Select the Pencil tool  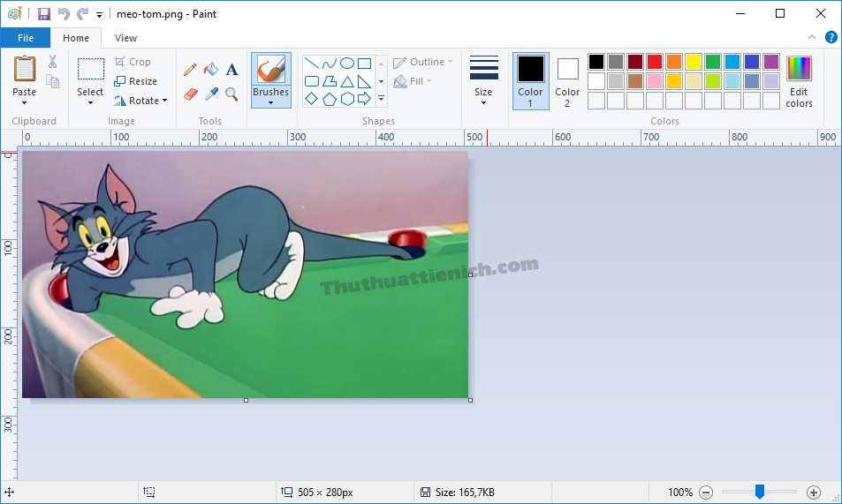coord(190,70)
